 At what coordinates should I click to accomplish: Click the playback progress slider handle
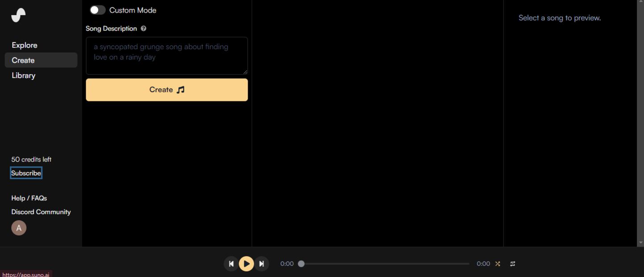pyautogui.click(x=301, y=264)
